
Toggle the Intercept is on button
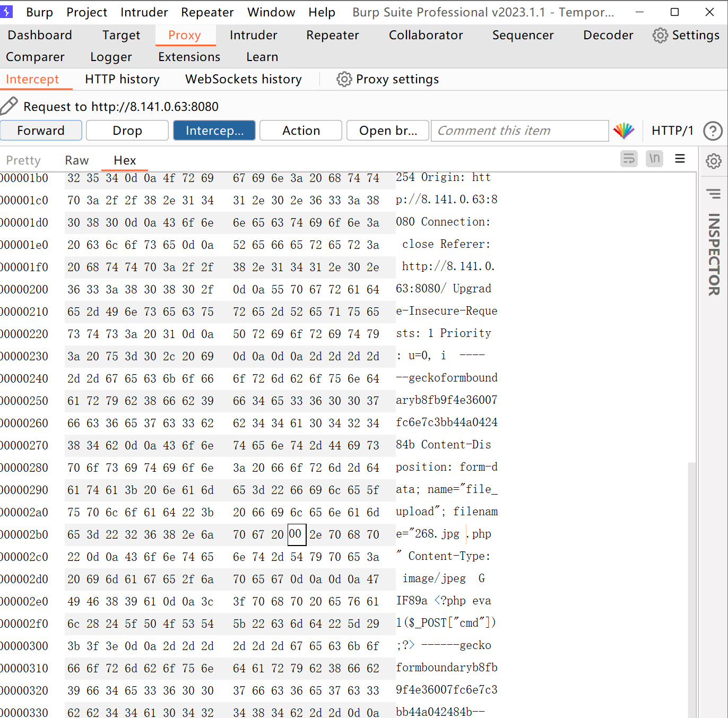click(214, 131)
